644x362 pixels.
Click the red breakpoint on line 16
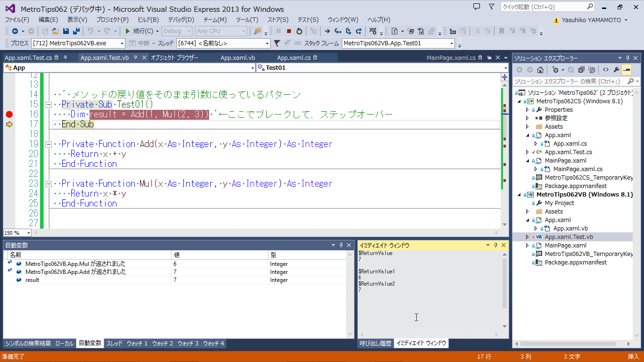pos(9,114)
